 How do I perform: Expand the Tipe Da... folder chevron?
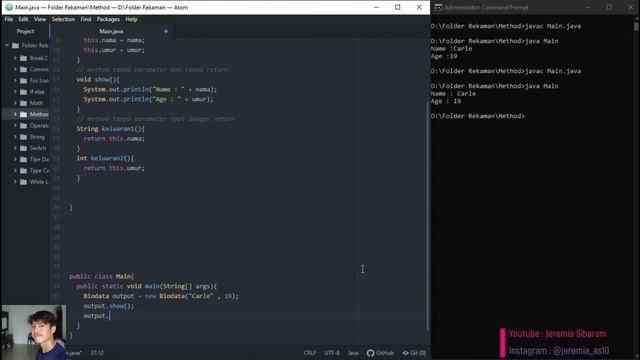pyautogui.click(x=15, y=159)
